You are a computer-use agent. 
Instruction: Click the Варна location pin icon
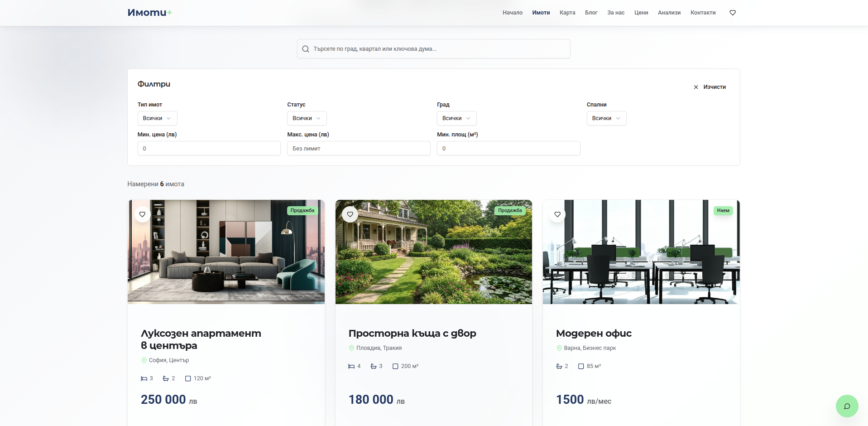click(559, 348)
